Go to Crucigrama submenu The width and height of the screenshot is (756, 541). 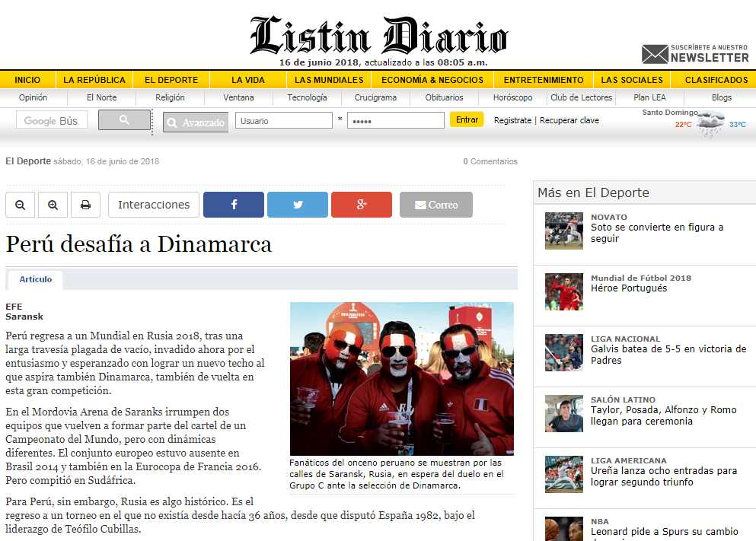tap(375, 97)
